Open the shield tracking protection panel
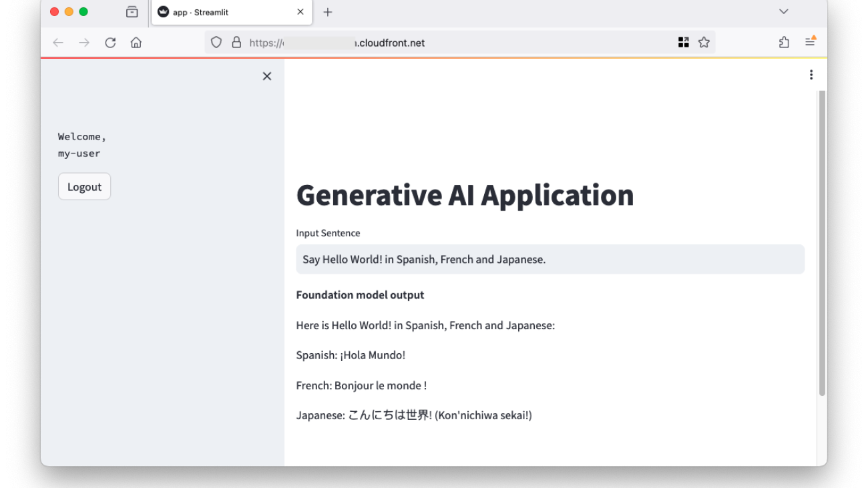868x488 pixels. coord(216,43)
